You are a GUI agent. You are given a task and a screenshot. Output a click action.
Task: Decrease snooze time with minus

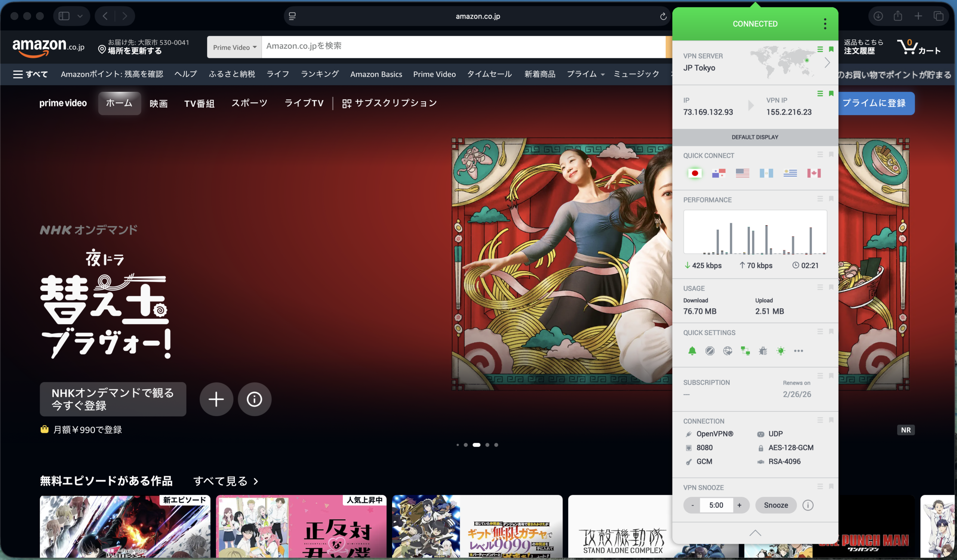[692, 505]
